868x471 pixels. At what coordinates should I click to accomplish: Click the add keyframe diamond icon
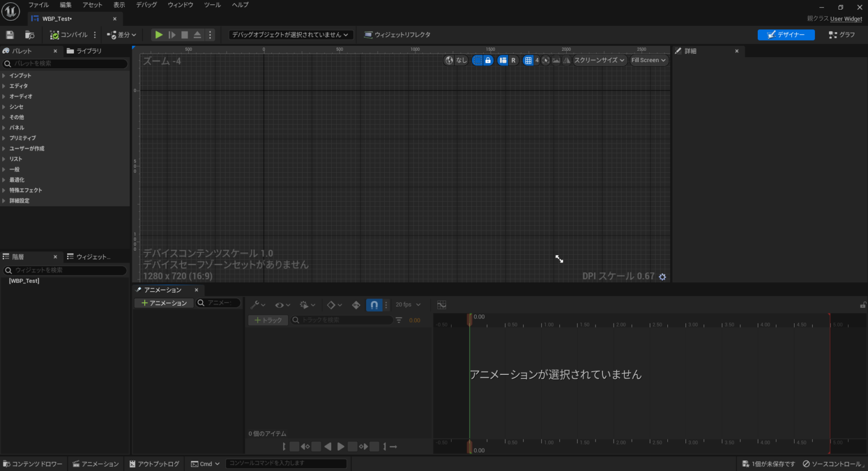click(x=332, y=304)
